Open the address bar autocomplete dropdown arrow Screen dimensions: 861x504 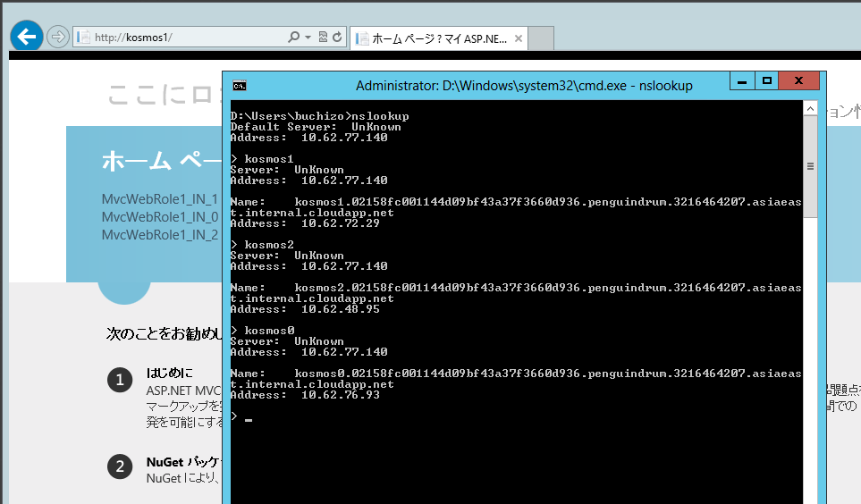click(x=308, y=38)
